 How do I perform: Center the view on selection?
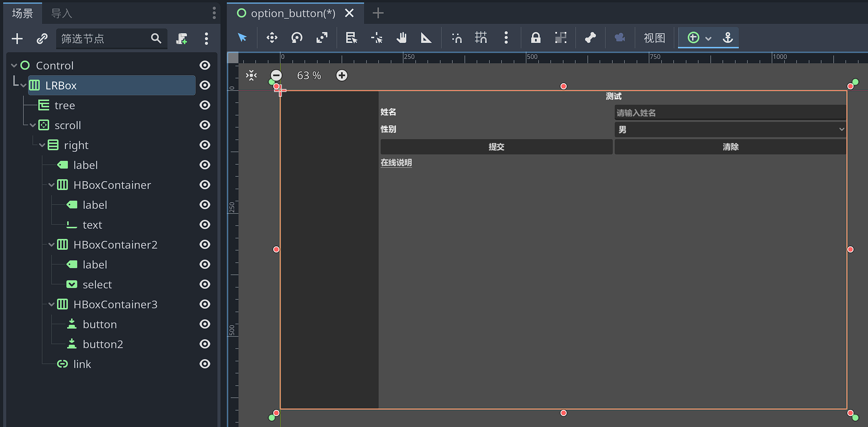(x=252, y=75)
